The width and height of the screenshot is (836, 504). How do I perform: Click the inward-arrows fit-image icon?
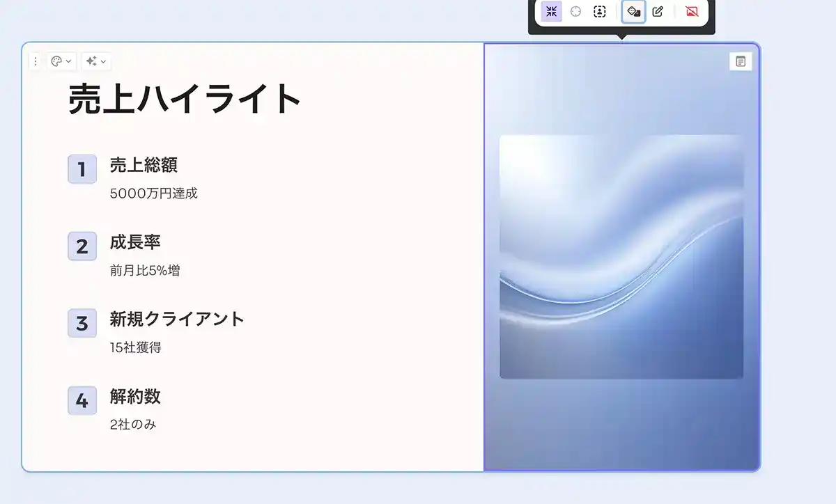click(x=552, y=11)
